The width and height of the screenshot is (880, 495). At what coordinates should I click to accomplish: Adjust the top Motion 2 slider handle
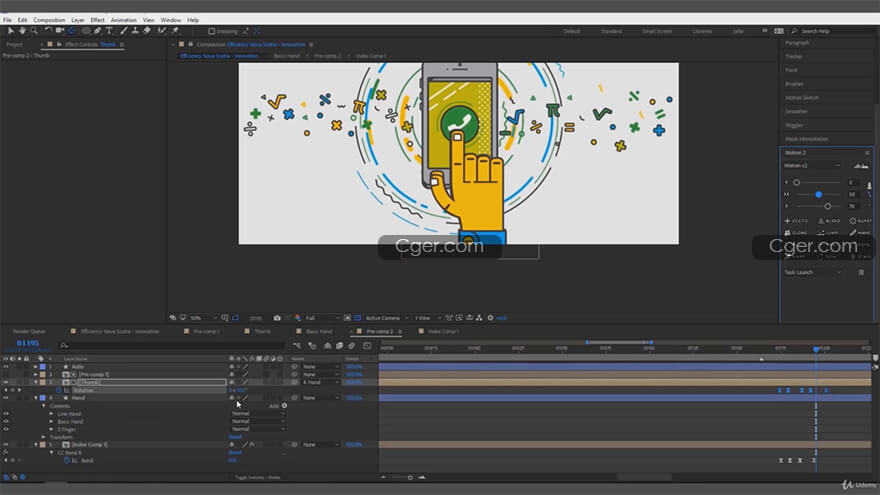click(796, 182)
